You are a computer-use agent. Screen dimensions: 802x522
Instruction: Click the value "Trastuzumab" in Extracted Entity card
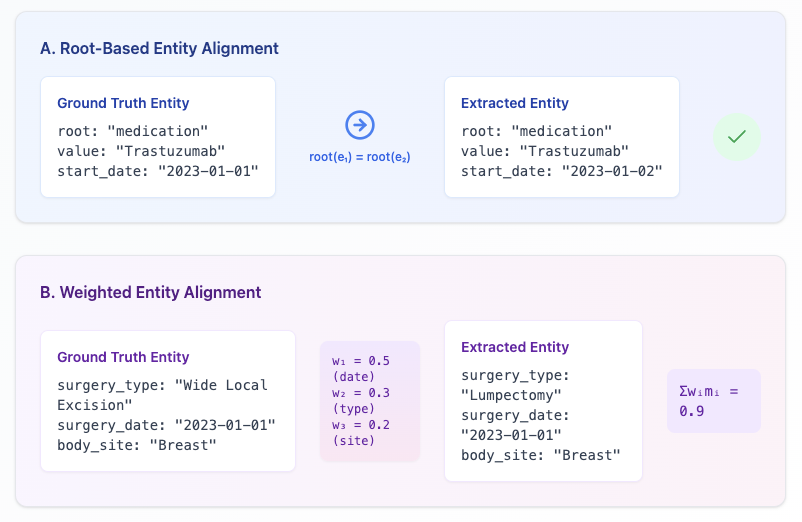[x=545, y=151]
